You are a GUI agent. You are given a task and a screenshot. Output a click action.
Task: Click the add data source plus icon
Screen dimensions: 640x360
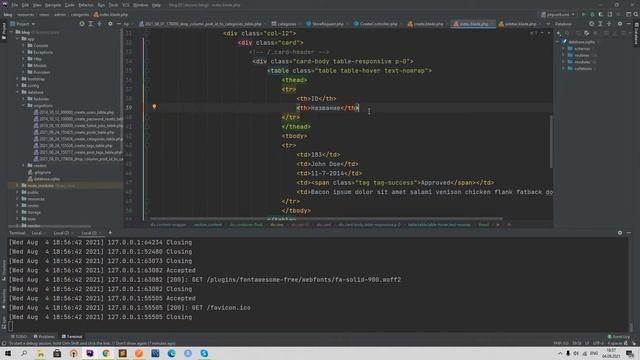click(x=558, y=33)
